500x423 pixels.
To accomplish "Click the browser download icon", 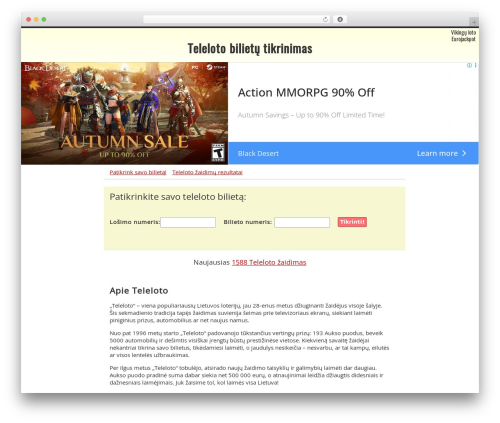I will click(340, 19).
